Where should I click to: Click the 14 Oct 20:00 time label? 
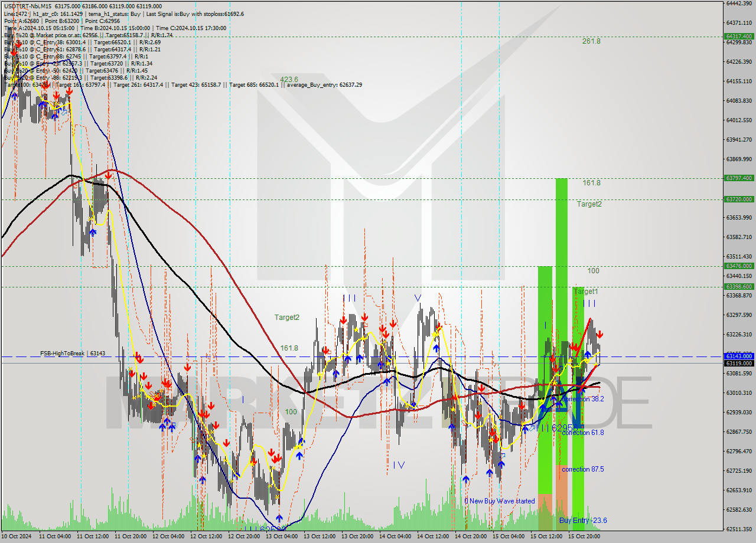pyautogui.click(x=471, y=537)
